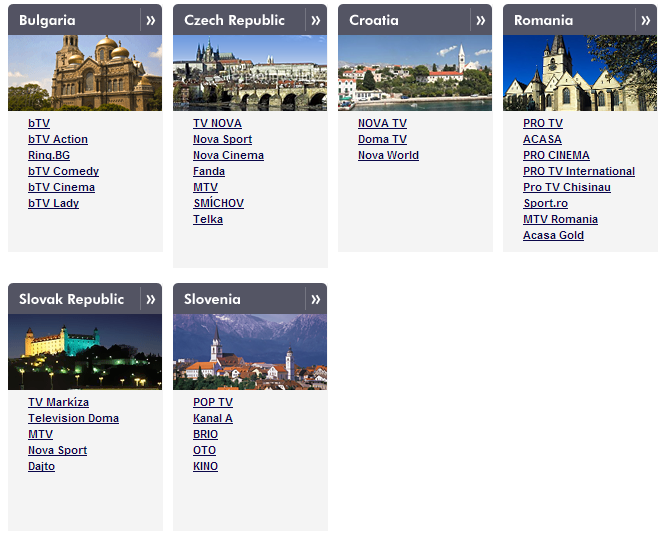Screen dimensions: 665x539
Task: Click the Slovak Republic arrow icon
Action: pyautogui.click(x=150, y=299)
